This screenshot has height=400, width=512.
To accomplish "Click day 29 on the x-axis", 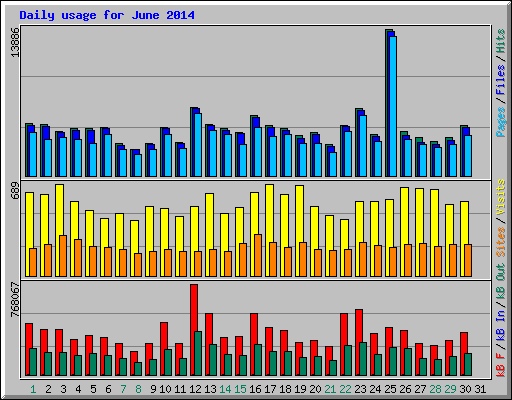I will click(450, 389).
